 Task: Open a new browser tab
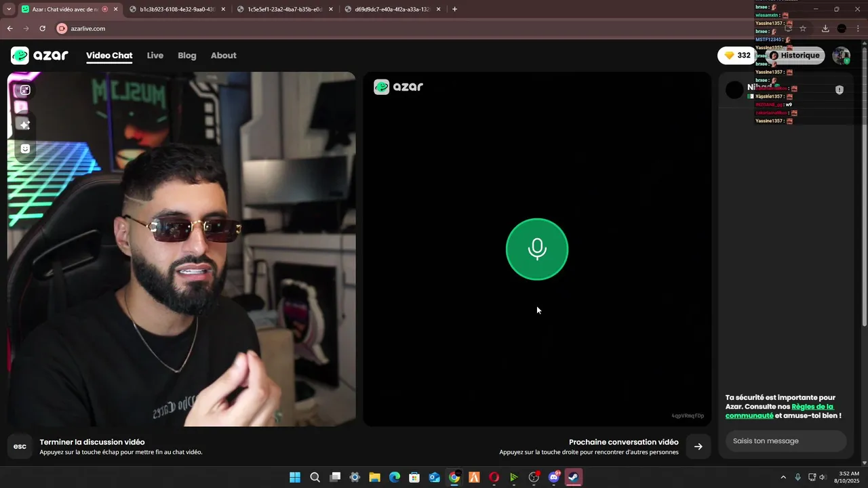(x=454, y=9)
